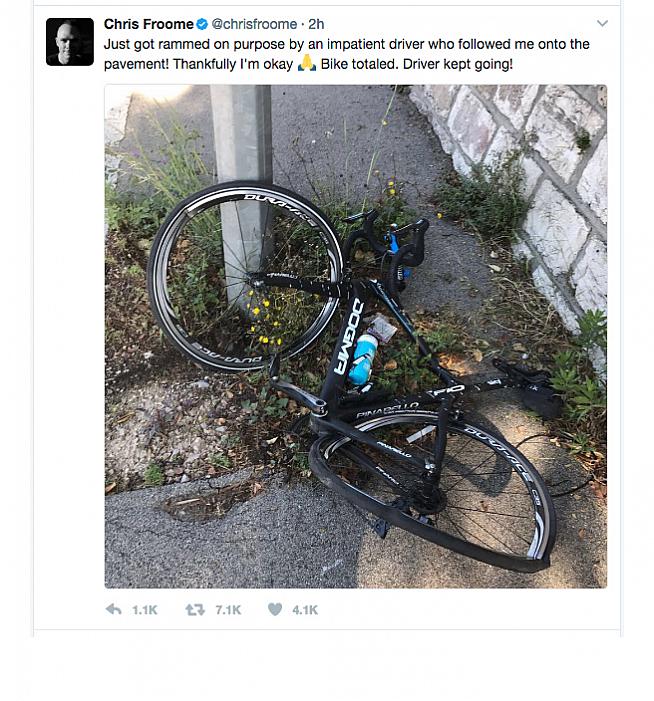Click the reply arrow icon
This screenshot has width=654, height=701.
(114, 609)
